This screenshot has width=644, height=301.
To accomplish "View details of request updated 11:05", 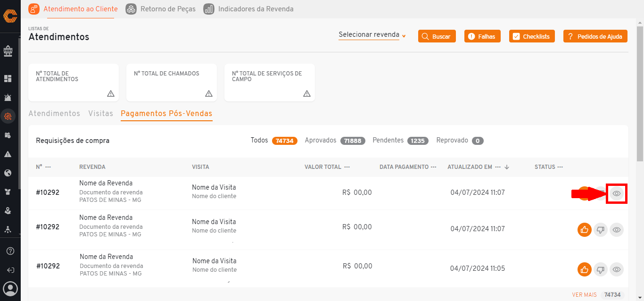I will [617, 270].
